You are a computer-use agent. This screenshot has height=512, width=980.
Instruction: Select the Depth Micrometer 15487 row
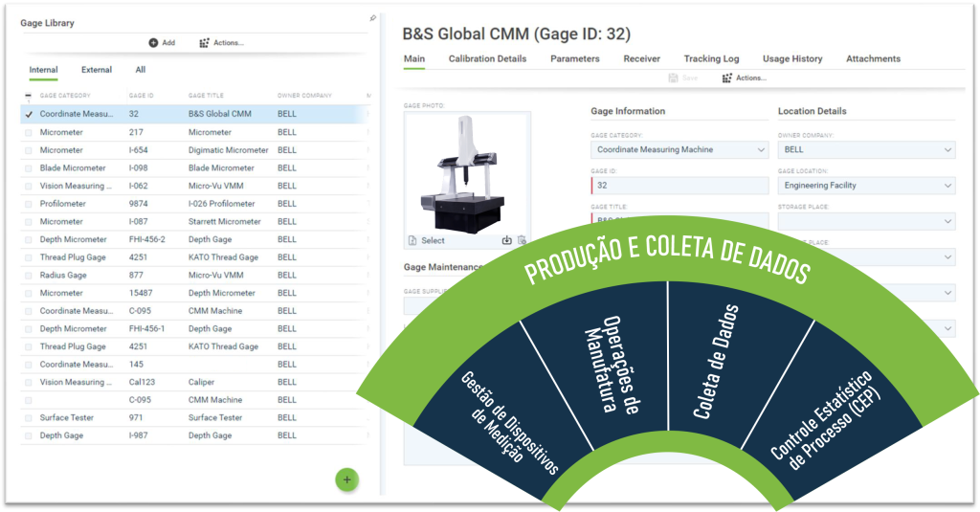click(192, 293)
